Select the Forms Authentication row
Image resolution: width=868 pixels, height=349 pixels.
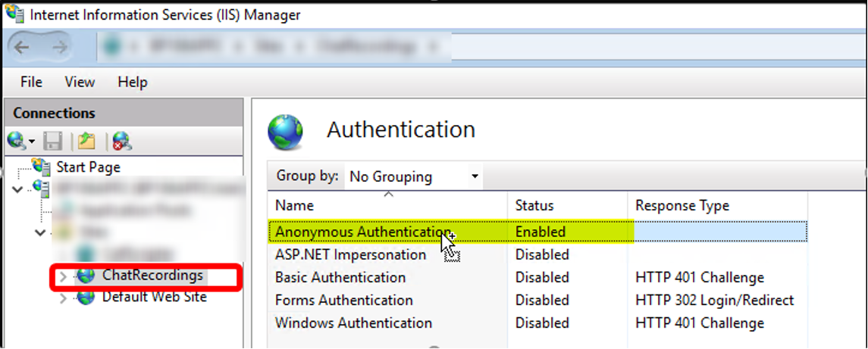pos(537,301)
